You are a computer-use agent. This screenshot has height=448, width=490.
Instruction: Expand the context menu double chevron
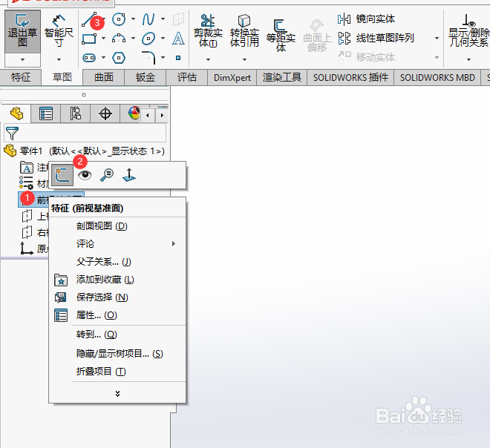click(x=117, y=393)
